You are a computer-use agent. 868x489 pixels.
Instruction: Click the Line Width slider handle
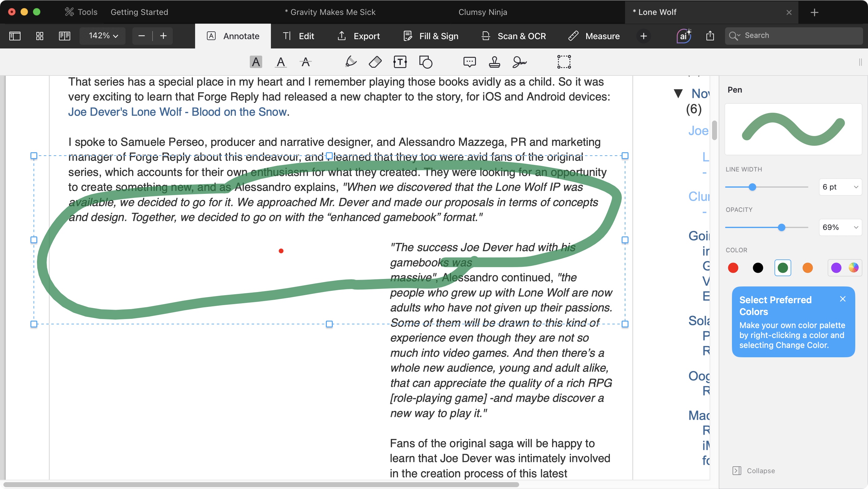tap(752, 187)
